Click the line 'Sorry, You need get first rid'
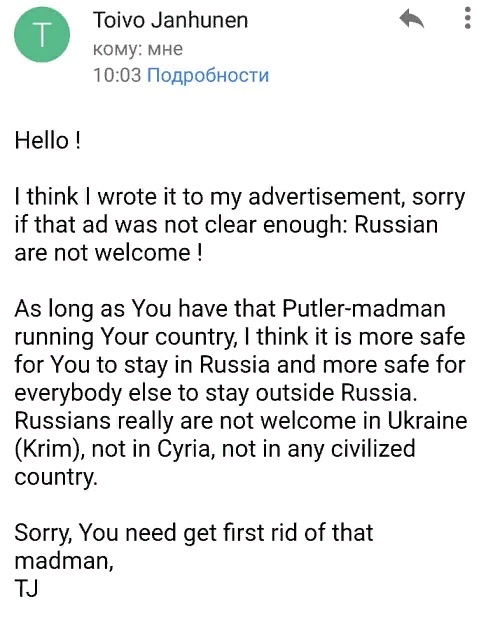486x629 pixels. tap(194, 533)
